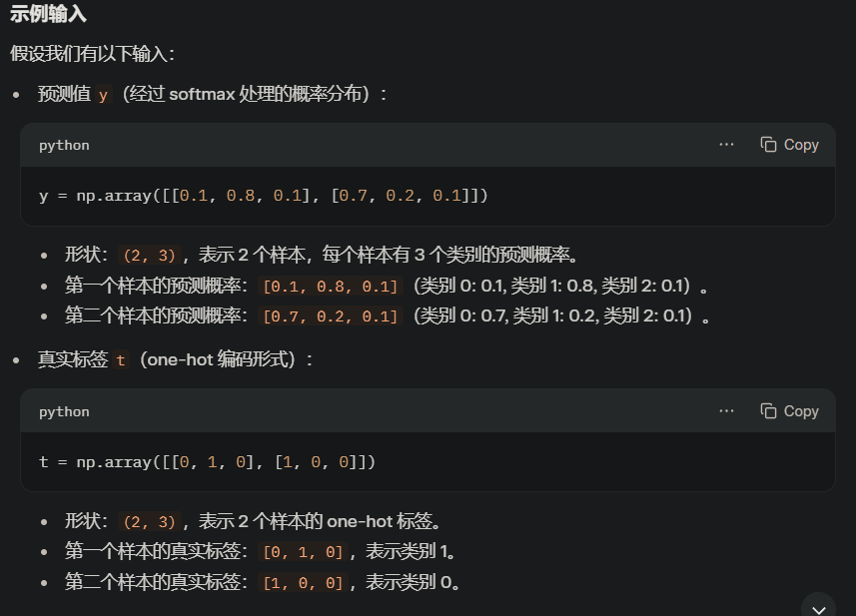Image resolution: width=856 pixels, height=616 pixels.
Task: Click the Copy label on the first code block
Action: [x=801, y=145]
